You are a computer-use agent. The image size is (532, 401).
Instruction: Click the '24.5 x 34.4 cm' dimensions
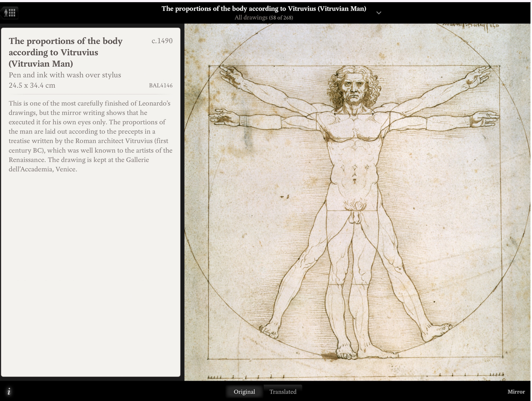pyautogui.click(x=32, y=85)
